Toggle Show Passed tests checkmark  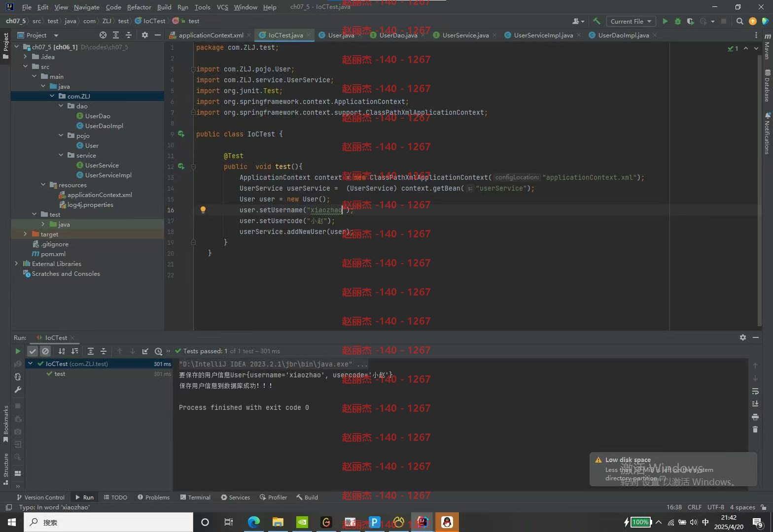point(33,351)
